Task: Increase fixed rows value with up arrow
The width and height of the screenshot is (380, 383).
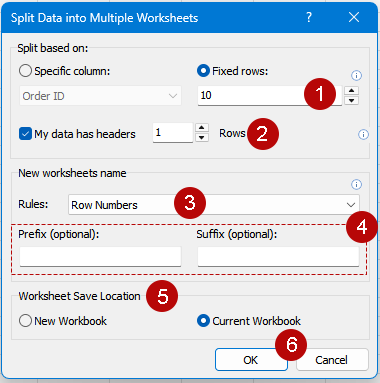Action: (x=351, y=91)
